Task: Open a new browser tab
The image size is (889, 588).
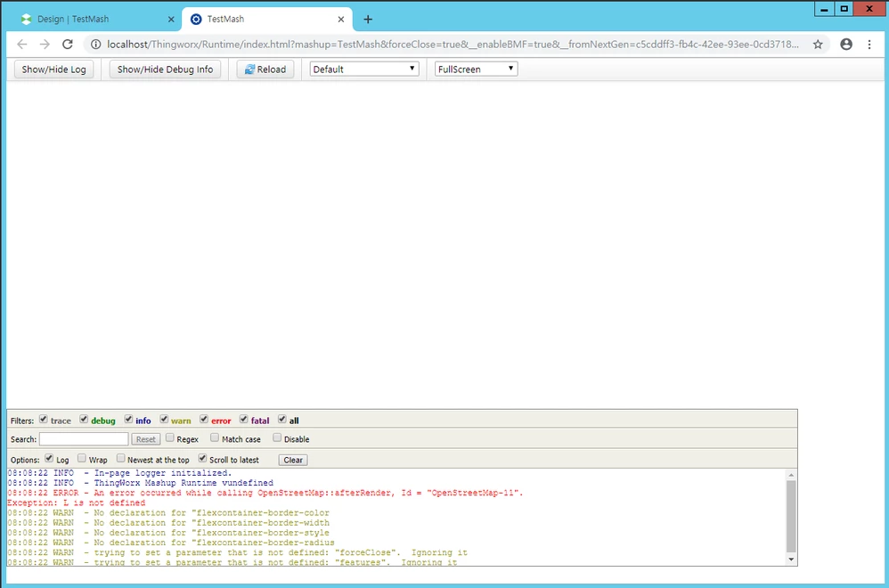Action: [x=368, y=20]
